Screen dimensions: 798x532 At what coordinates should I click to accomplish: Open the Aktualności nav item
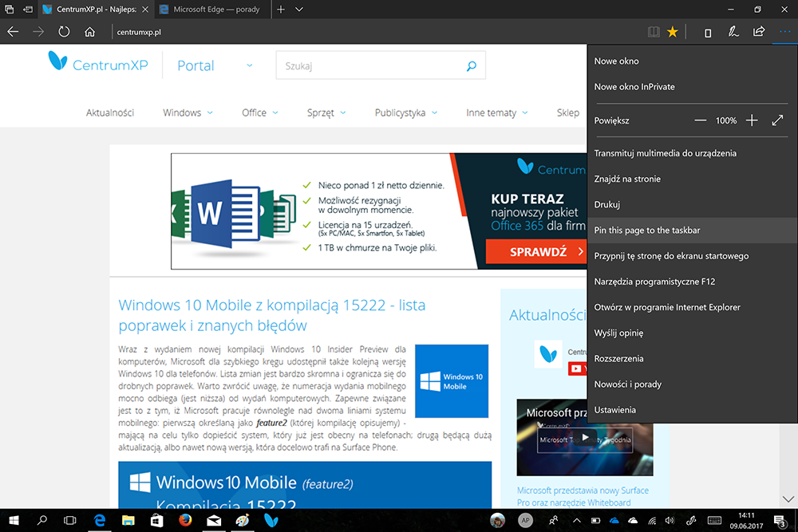[110, 112]
